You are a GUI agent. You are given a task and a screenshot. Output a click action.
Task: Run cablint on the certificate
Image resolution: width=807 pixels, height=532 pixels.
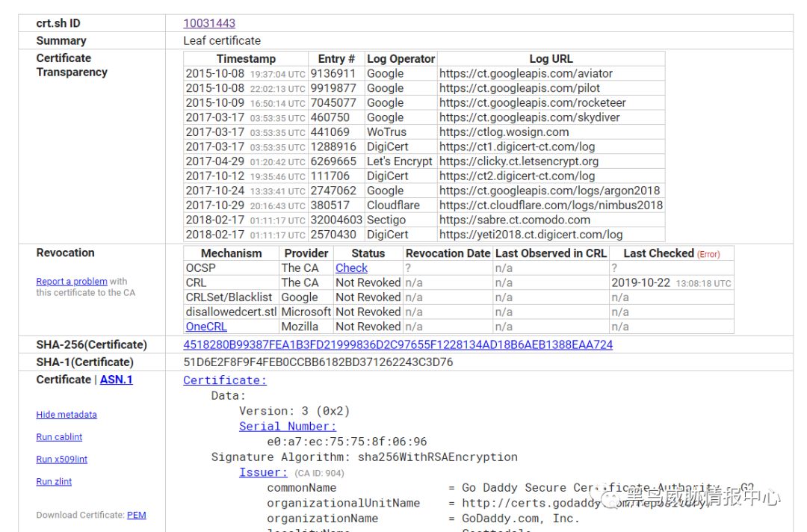coord(59,437)
